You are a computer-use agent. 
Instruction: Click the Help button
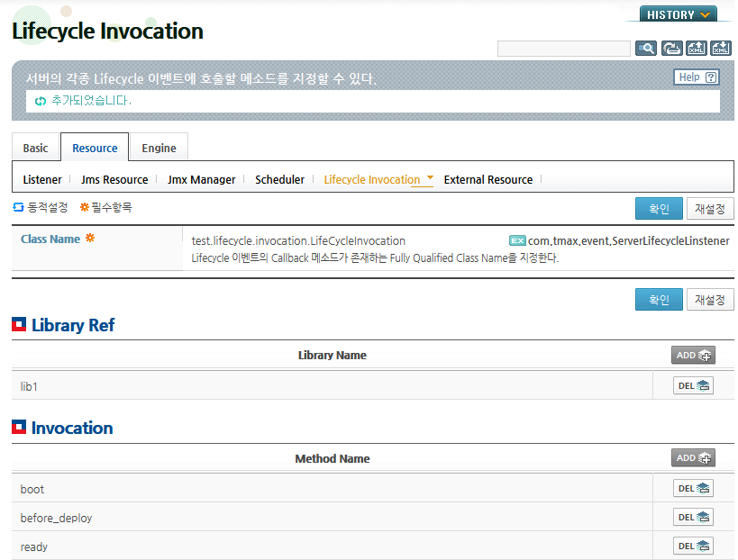click(697, 77)
